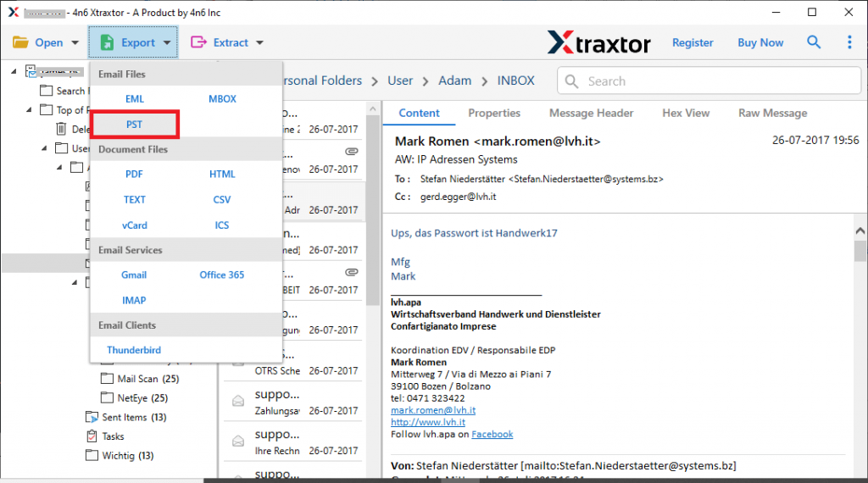
Task: Click the email list scrollbar up arrow
Action: 373,109
